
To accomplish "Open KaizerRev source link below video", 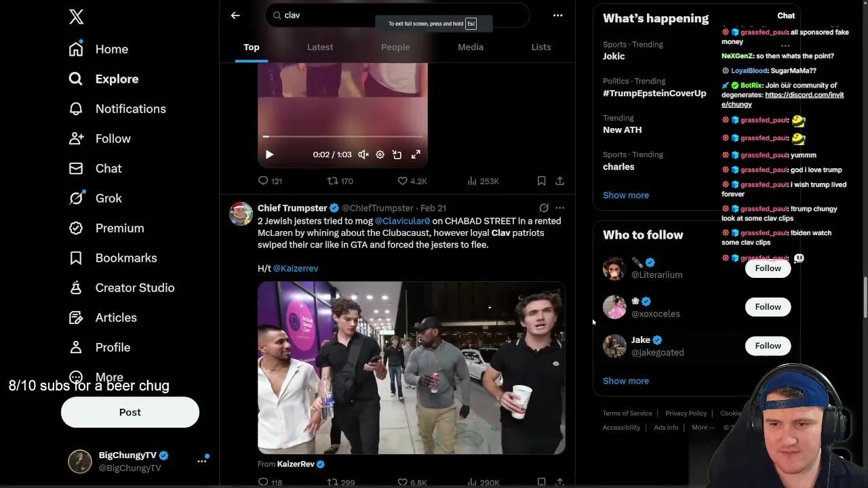I will tap(296, 464).
